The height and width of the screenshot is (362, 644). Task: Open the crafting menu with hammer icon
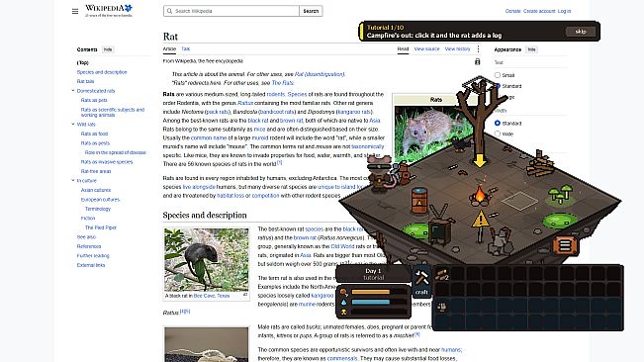point(421,282)
